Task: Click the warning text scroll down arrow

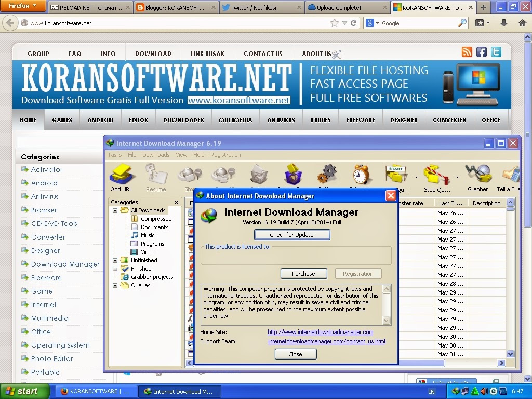Action: pos(386,320)
